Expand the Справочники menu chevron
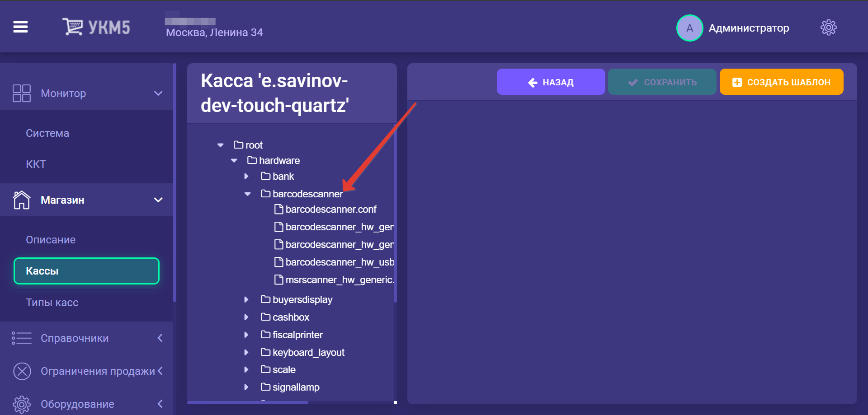868x415 pixels. pos(160,338)
